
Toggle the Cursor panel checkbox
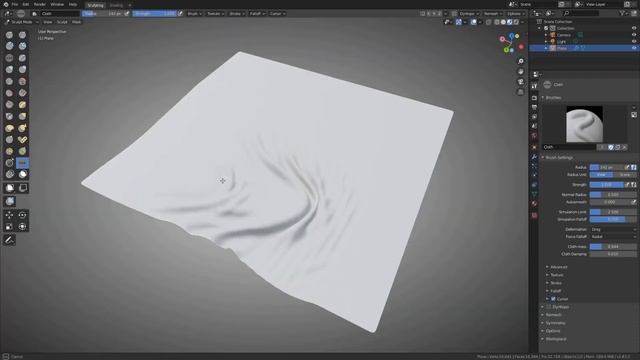pyautogui.click(x=553, y=299)
